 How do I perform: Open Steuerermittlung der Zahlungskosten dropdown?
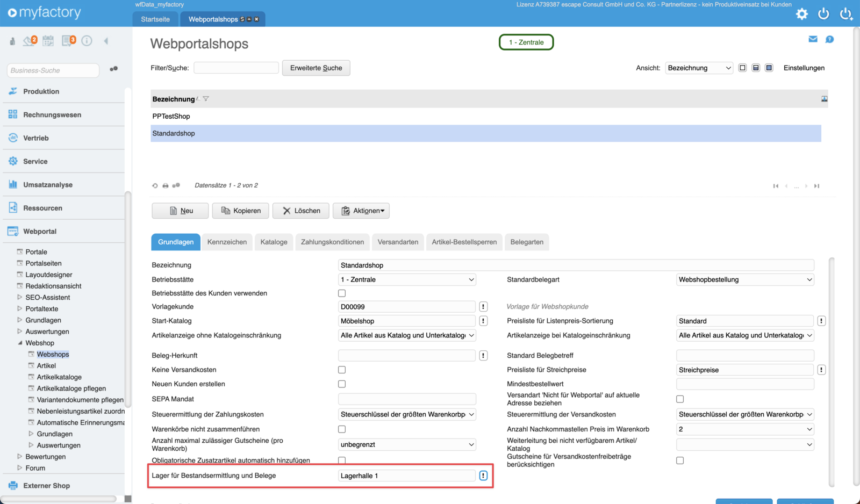pos(407,414)
